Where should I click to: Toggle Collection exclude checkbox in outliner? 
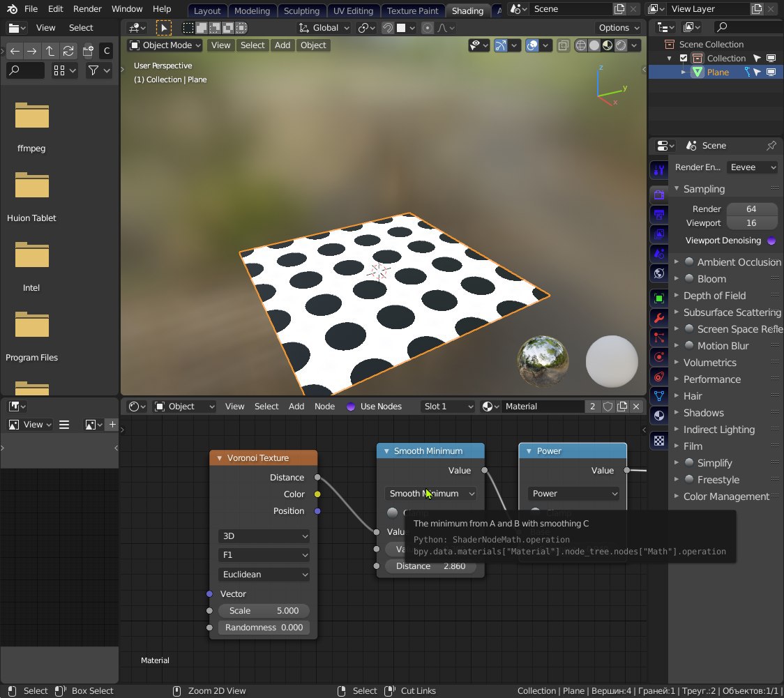point(684,58)
